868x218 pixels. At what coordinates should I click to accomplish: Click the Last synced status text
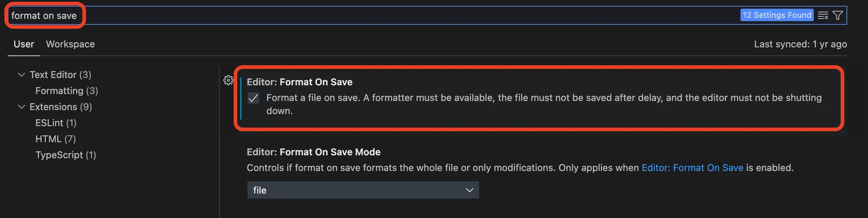(800, 44)
